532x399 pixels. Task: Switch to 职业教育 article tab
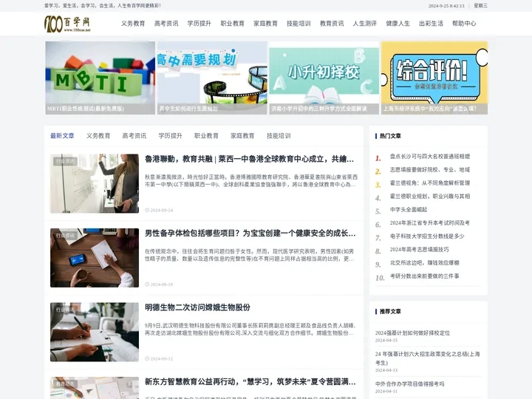[x=206, y=136]
